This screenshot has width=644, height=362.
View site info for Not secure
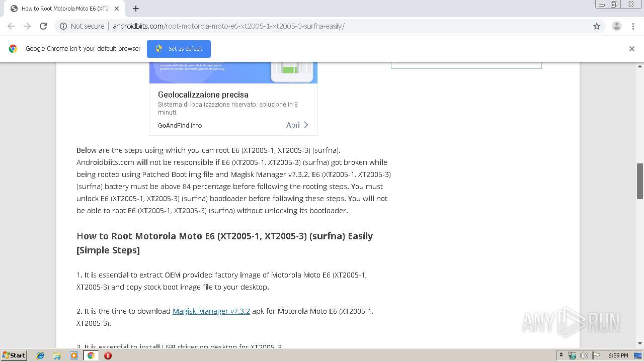click(x=82, y=26)
